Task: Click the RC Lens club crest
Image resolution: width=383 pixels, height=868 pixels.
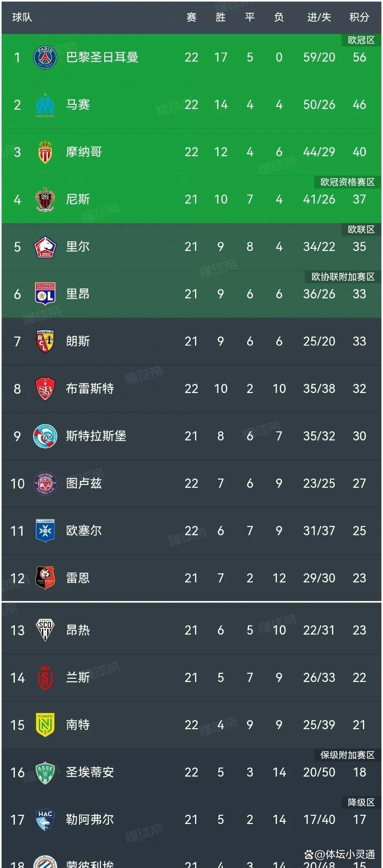Action: point(45,342)
